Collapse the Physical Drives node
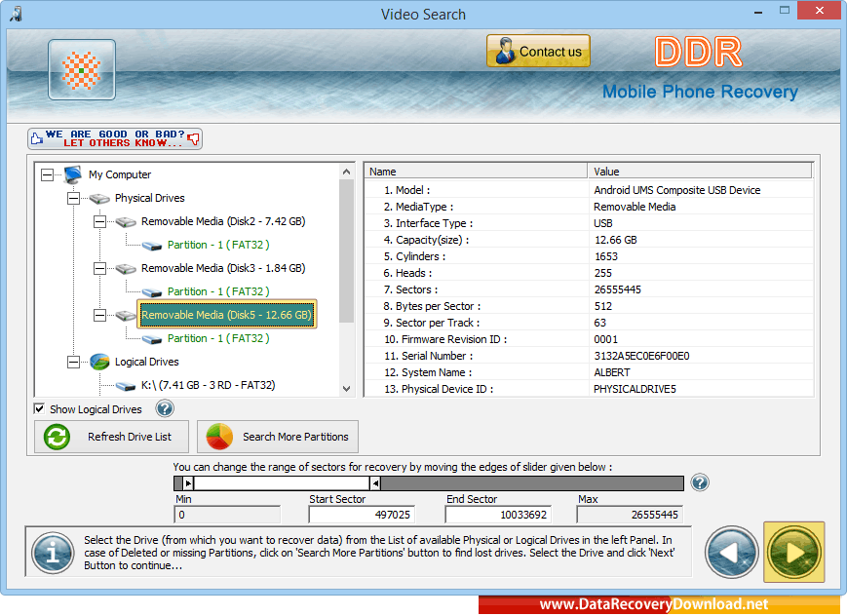The image size is (847, 616). 73,198
